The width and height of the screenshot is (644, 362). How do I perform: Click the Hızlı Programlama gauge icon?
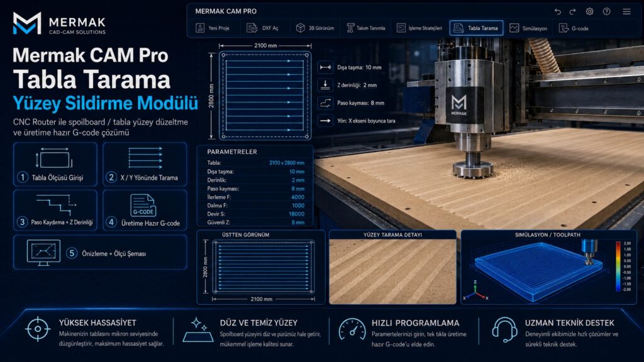pyautogui.click(x=352, y=329)
